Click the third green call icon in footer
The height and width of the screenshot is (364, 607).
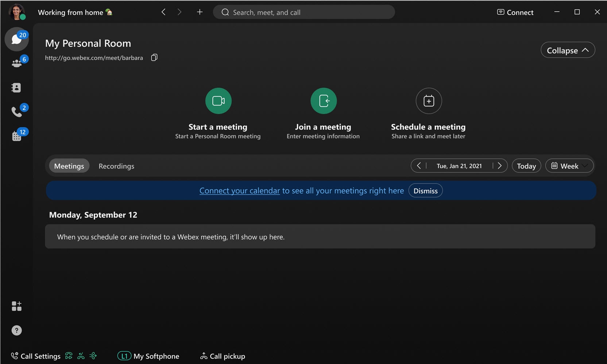coord(93,356)
